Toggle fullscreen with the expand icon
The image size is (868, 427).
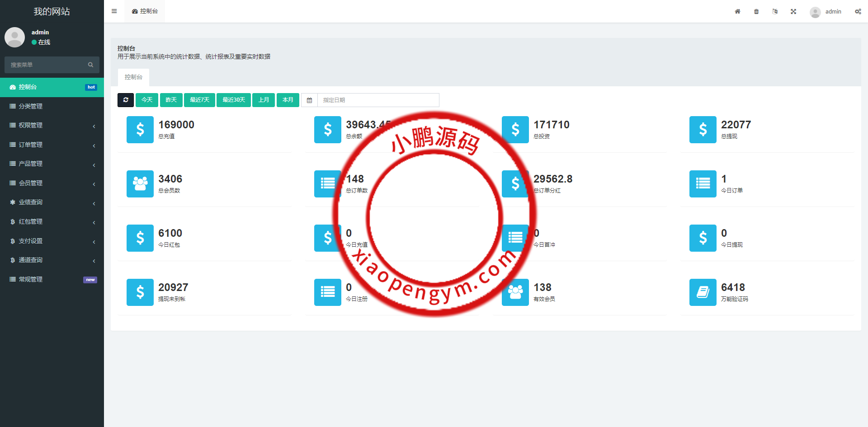point(793,11)
